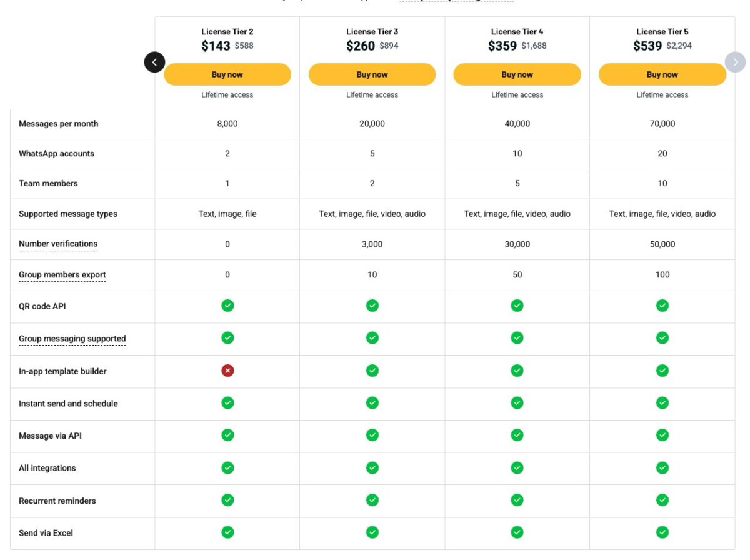Open the Number verifications tooltip label
Screen dimensions: 750x560
[58, 244]
